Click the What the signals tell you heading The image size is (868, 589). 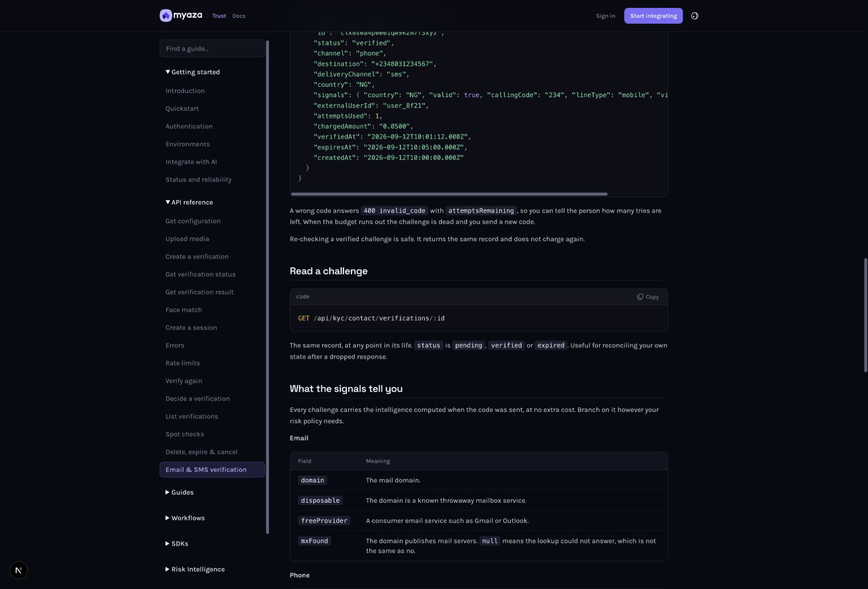[346, 389]
